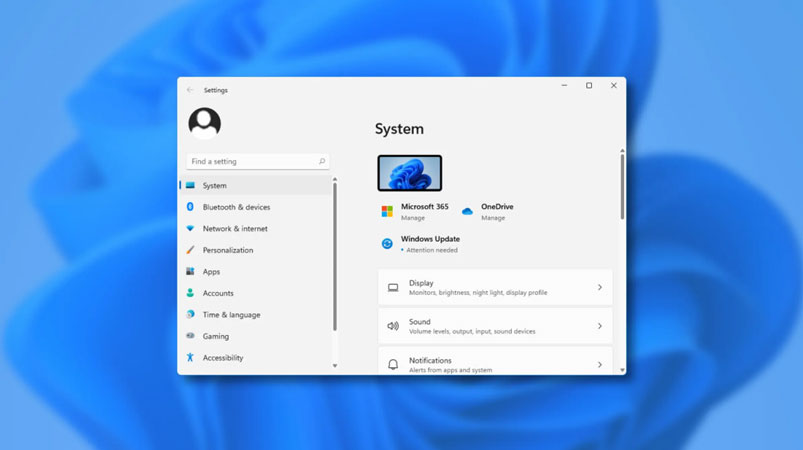The width and height of the screenshot is (803, 450).
Task: Click the Accessibility figure icon
Action: click(190, 357)
